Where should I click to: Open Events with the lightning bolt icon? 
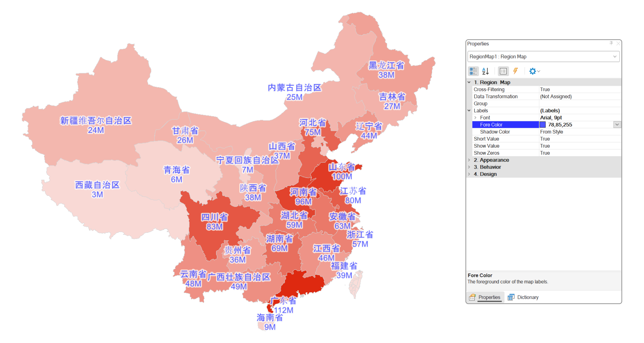(516, 71)
